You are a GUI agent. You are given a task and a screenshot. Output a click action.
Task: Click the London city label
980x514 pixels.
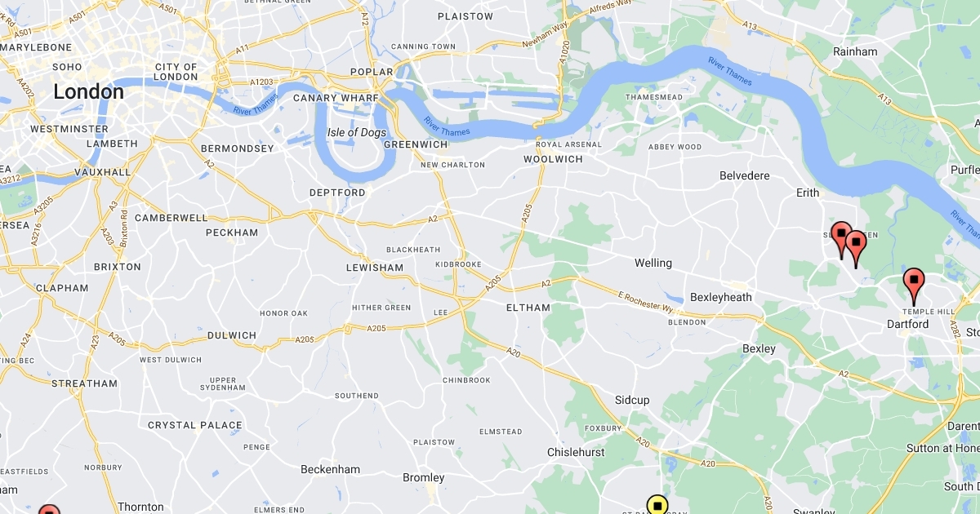pyautogui.click(x=89, y=92)
